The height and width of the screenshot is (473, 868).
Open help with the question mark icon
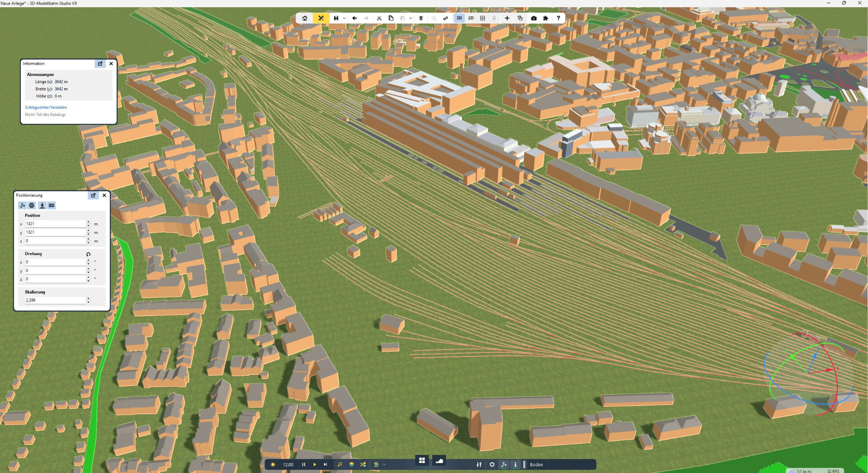tap(558, 18)
